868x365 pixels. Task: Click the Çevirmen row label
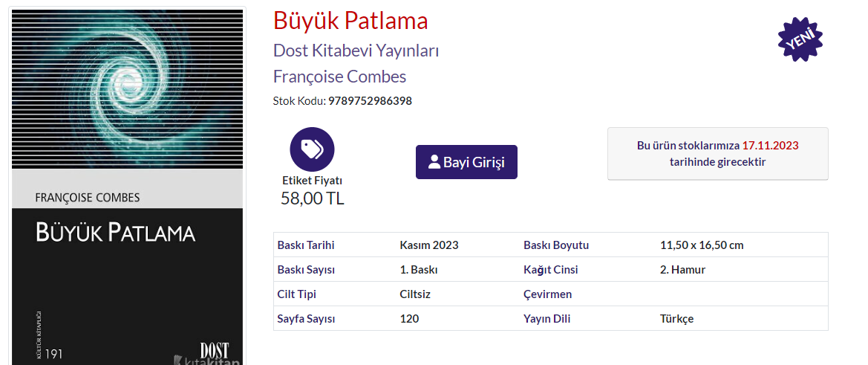point(547,294)
